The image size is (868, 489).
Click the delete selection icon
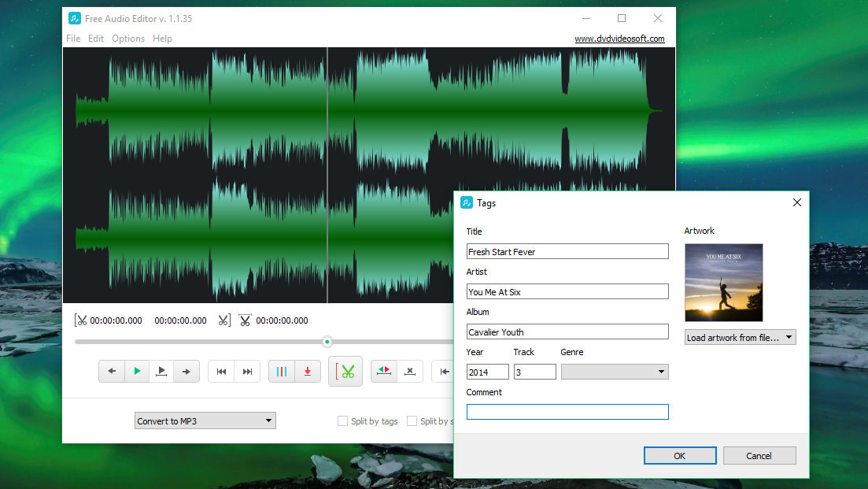(x=410, y=371)
